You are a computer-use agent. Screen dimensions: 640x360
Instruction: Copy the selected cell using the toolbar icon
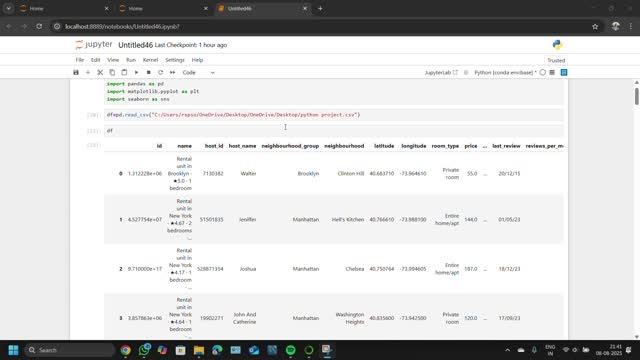click(x=112, y=72)
